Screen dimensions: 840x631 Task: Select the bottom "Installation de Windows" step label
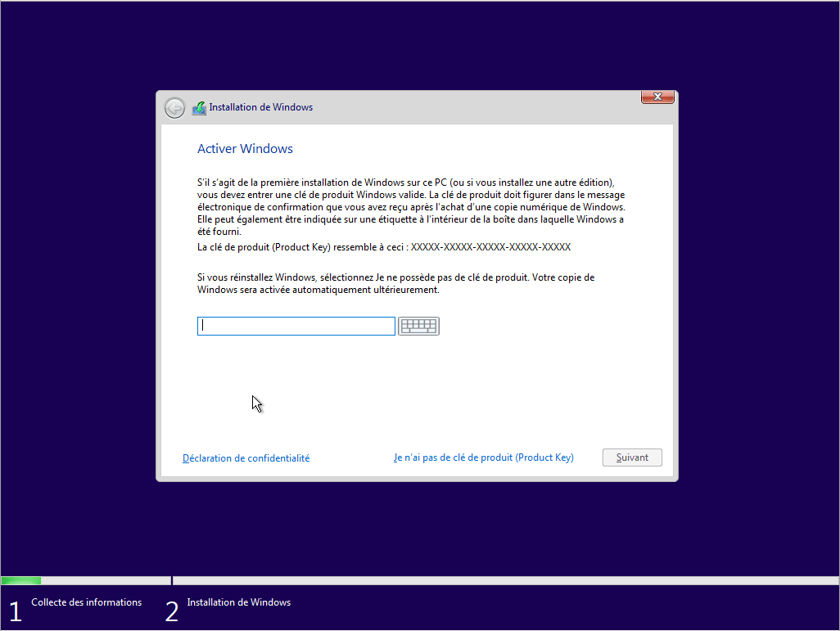(x=238, y=602)
